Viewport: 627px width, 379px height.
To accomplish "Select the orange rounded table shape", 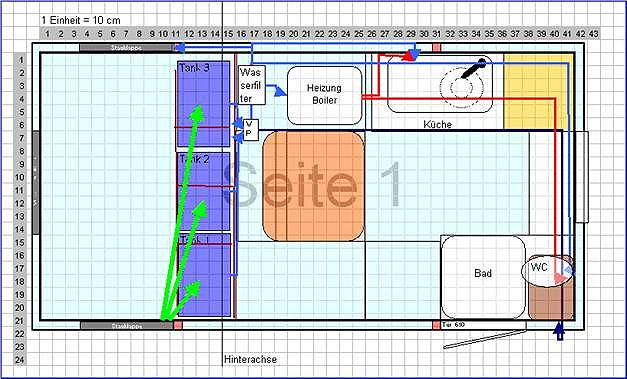I will click(x=313, y=186).
